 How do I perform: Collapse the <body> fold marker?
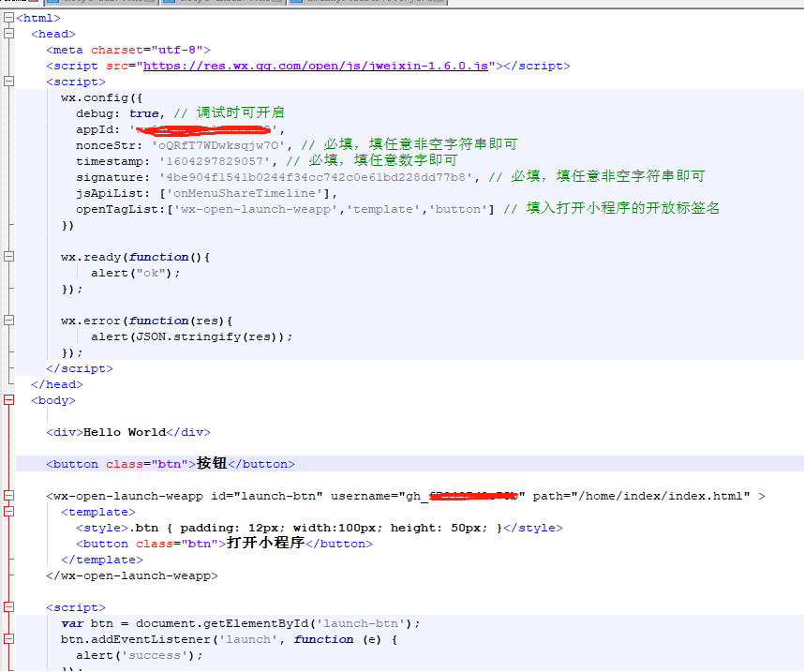click(x=8, y=399)
